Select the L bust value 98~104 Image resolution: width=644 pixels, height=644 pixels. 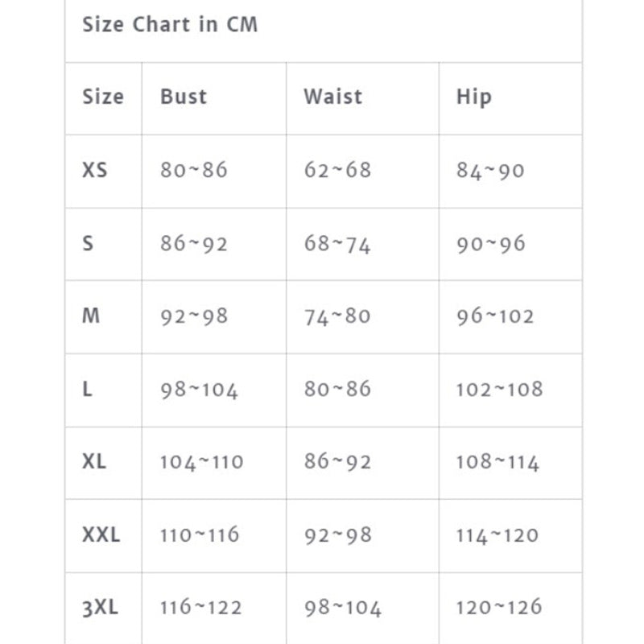(x=199, y=390)
